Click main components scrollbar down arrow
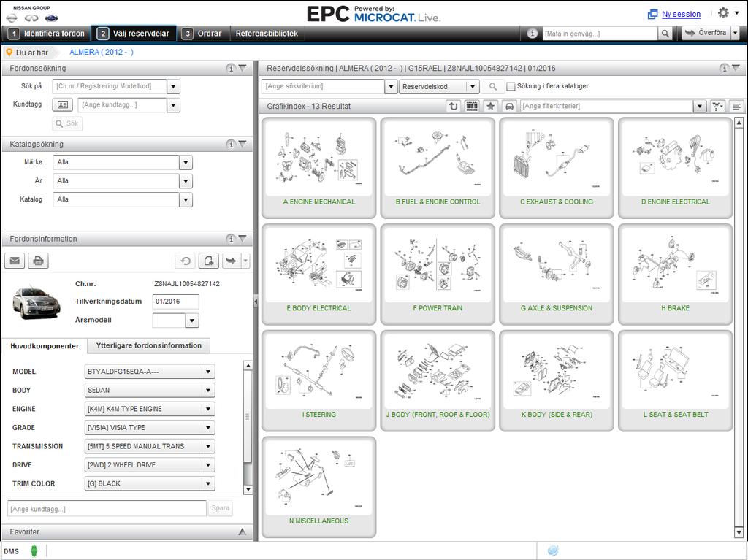Image resolution: width=748 pixels, height=560 pixels. tap(248, 489)
